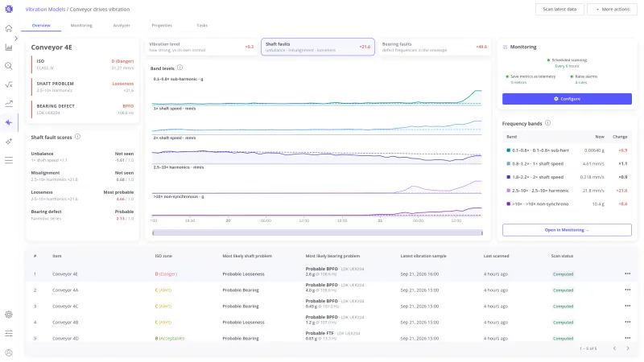Click the '4 rules' alarms link
Viewport: 644px width, 362px height.
point(580,83)
